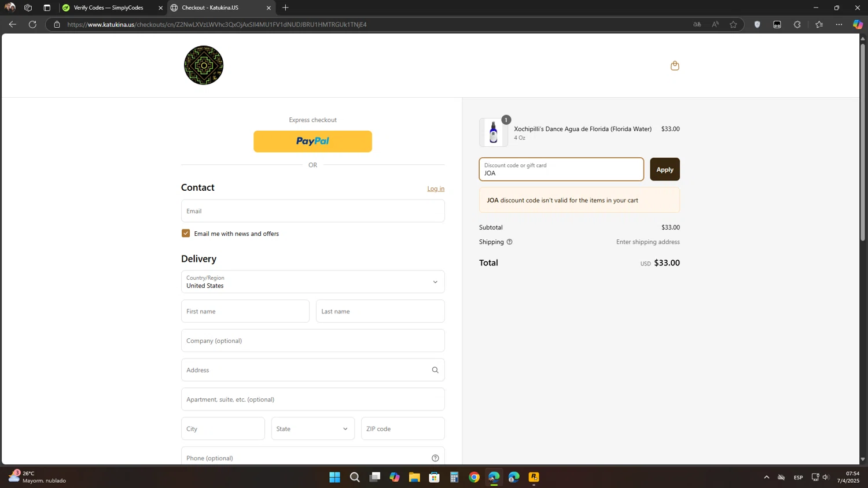
Task: Click the Florida Water product thumbnail
Action: [x=494, y=132]
